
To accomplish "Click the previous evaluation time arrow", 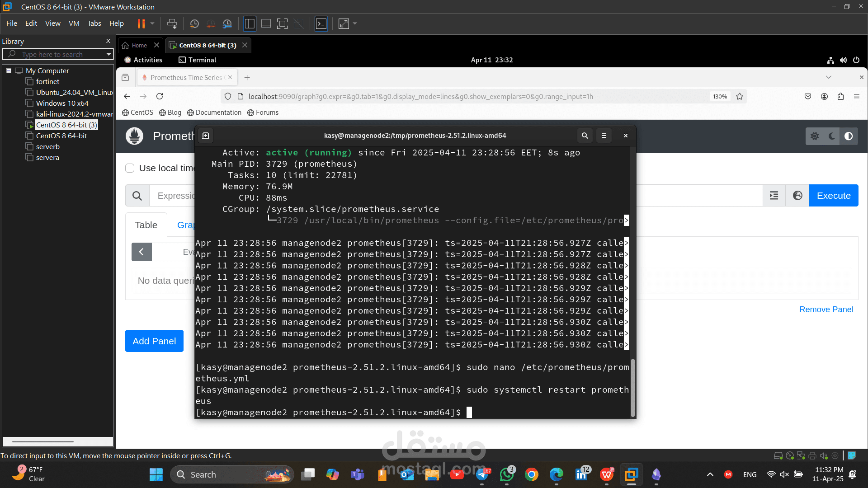I will click(142, 252).
